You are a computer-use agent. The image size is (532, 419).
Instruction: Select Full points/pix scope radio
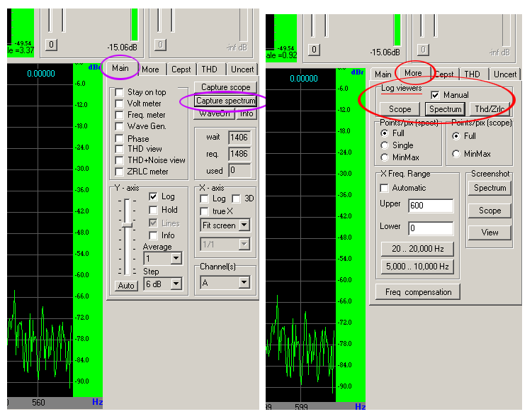(x=456, y=136)
